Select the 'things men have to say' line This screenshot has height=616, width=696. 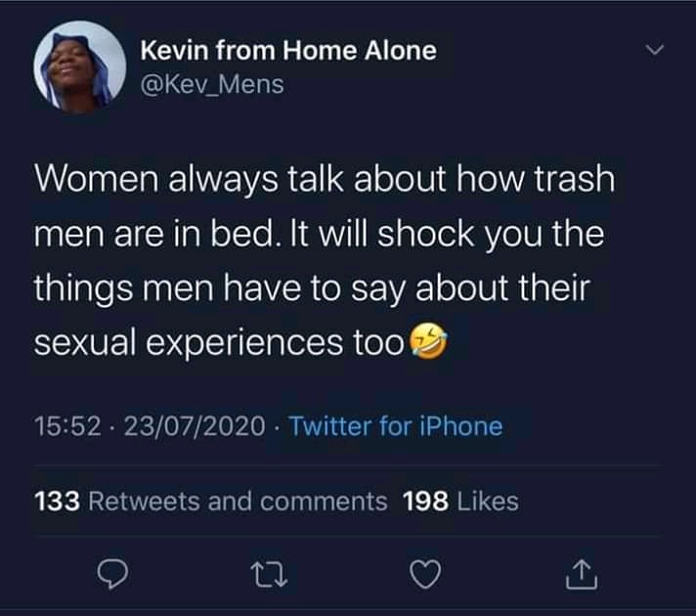[x=312, y=288]
